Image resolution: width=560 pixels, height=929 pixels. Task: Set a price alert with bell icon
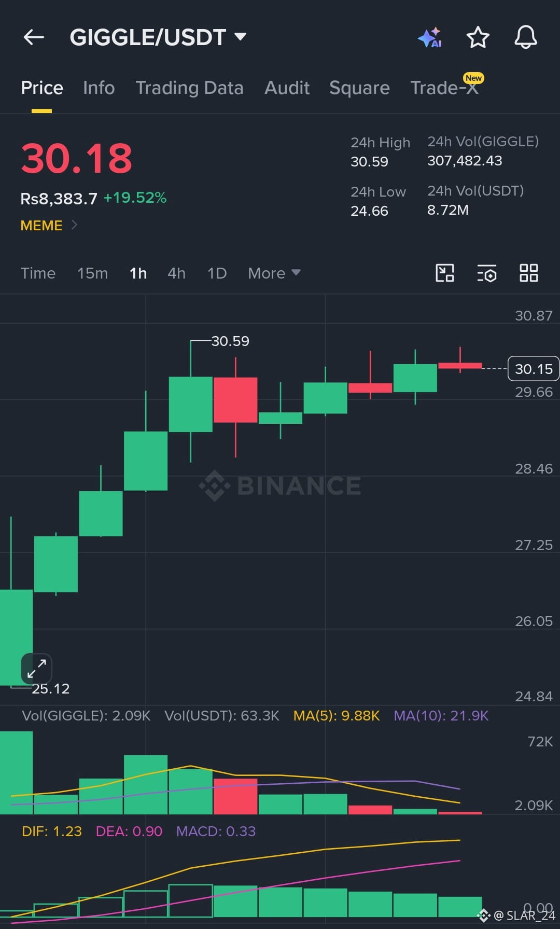click(525, 37)
